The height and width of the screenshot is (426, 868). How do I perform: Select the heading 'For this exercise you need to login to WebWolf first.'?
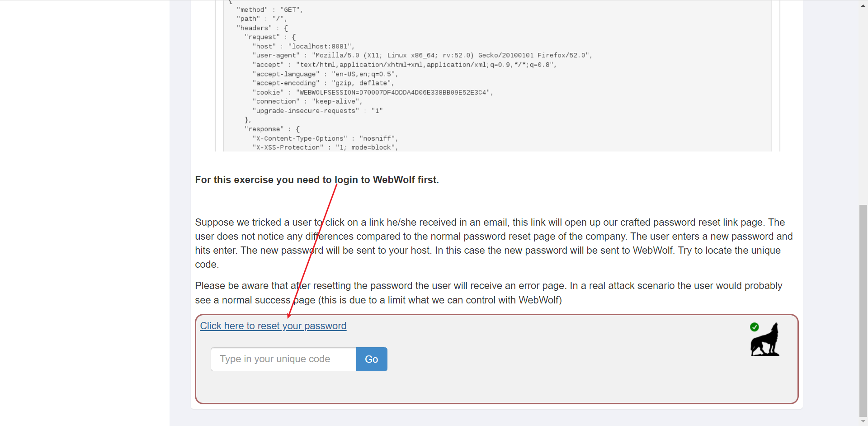(x=317, y=180)
